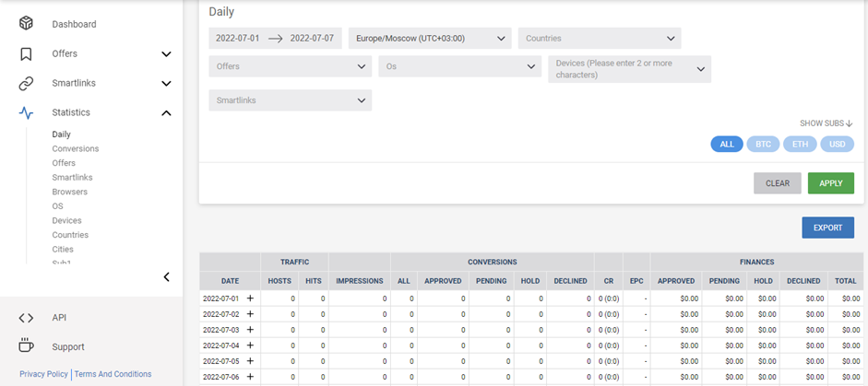Toggle the USD currency filter

pos(837,144)
